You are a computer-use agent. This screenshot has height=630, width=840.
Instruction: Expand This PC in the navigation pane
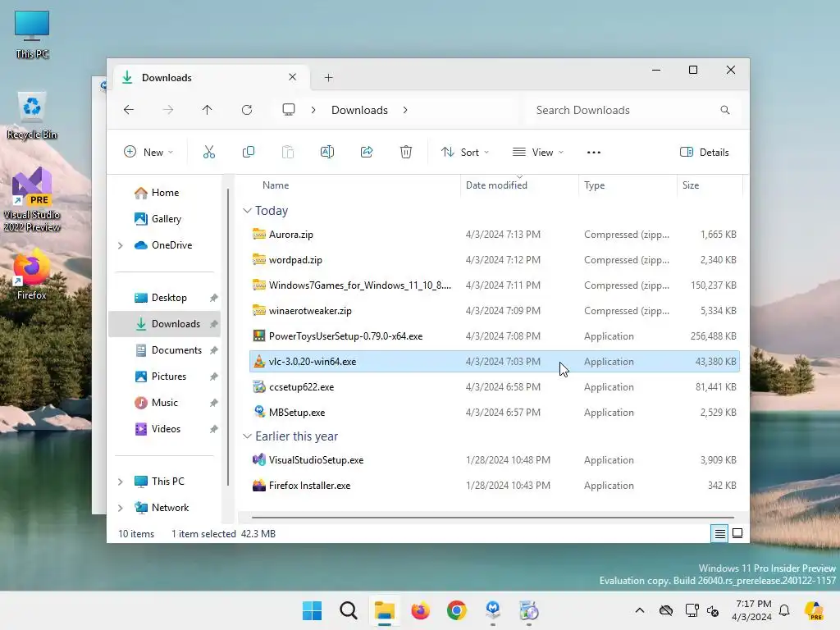pos(121,482)
